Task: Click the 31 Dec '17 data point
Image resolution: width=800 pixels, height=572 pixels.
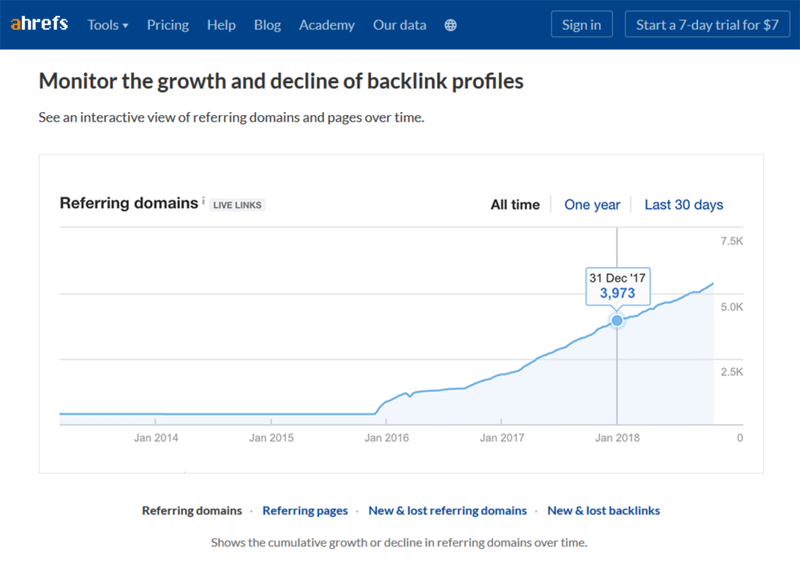Action: 617,320
